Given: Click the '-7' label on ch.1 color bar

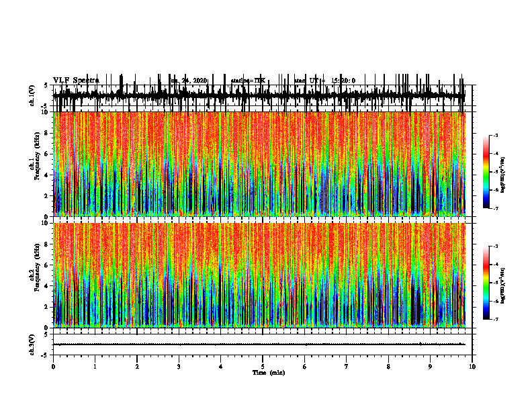Looking at the screenshot, I should pos(495,208).
